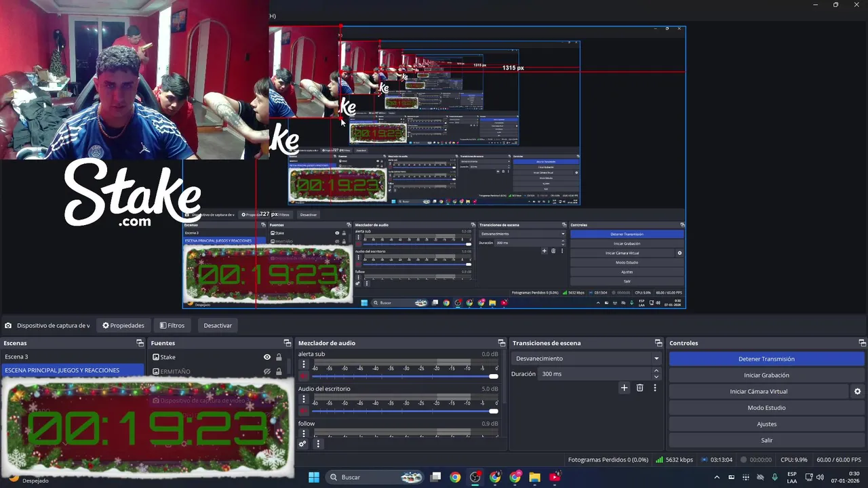Click the Salir button
Viewport: 868px width, 488px height.
766,440
